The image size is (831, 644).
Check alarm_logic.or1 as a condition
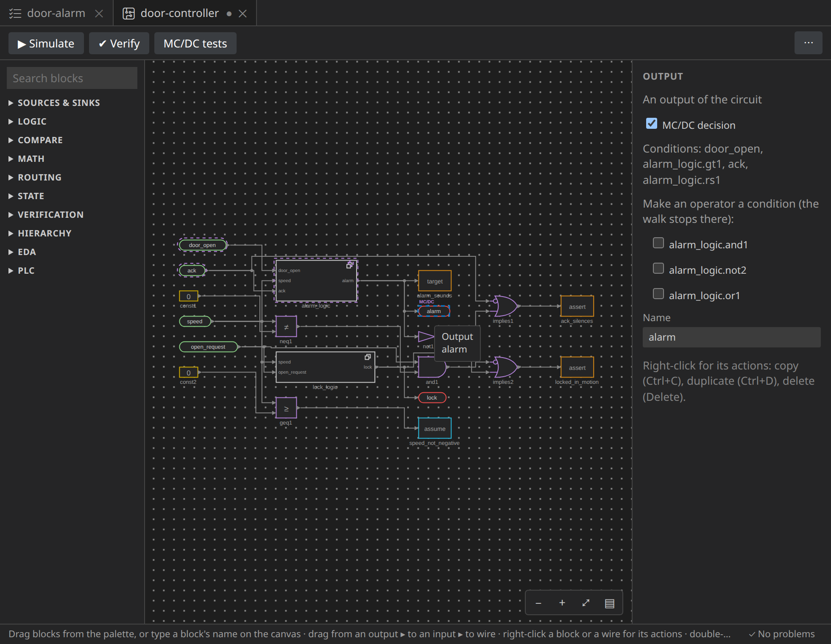pos(658,294)
